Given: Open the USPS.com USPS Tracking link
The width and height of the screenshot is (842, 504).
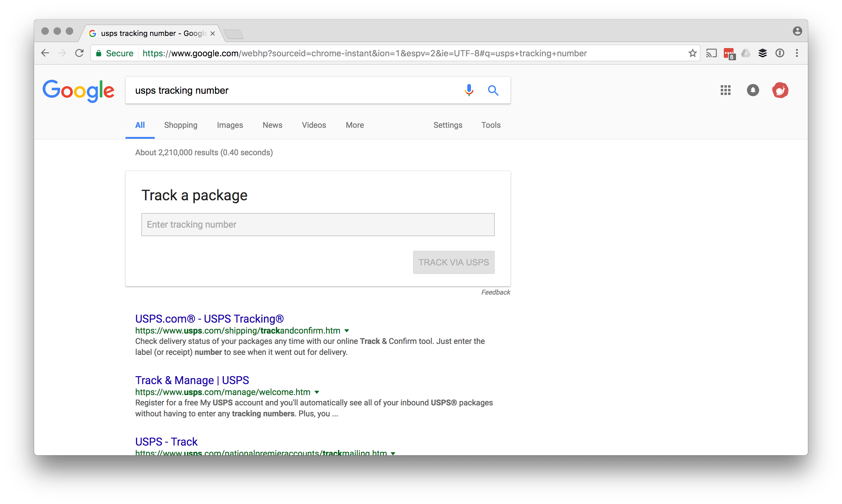Looking at the screenshot, I should (209, 319).
